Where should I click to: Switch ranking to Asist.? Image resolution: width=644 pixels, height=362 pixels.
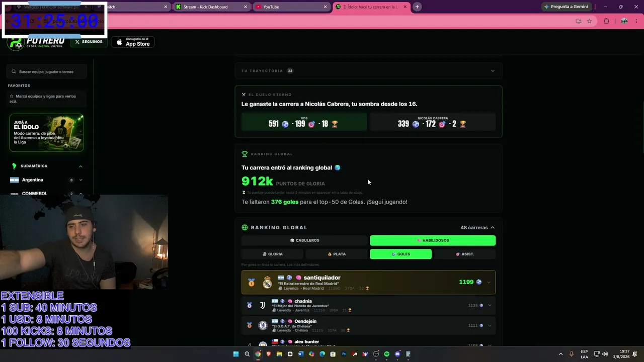click(x=465, y=254)
